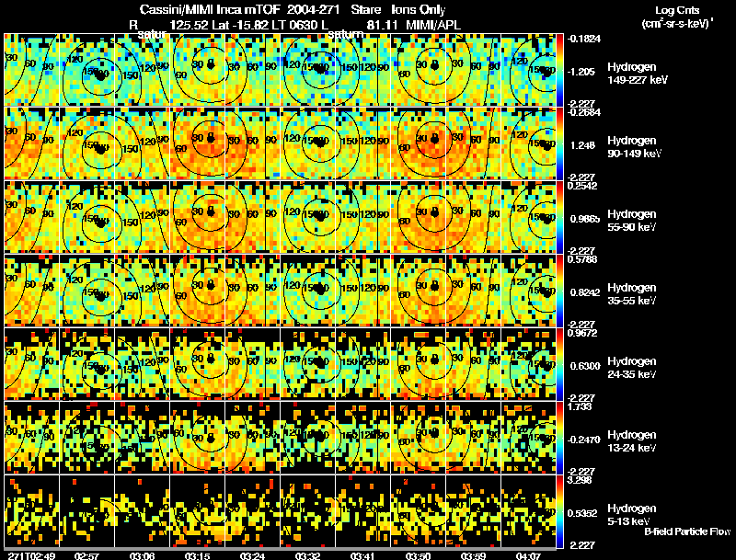Click the 'B-field Particle Flow' caption
Viewport: 736px width, 560px height.
click(687, 531)
